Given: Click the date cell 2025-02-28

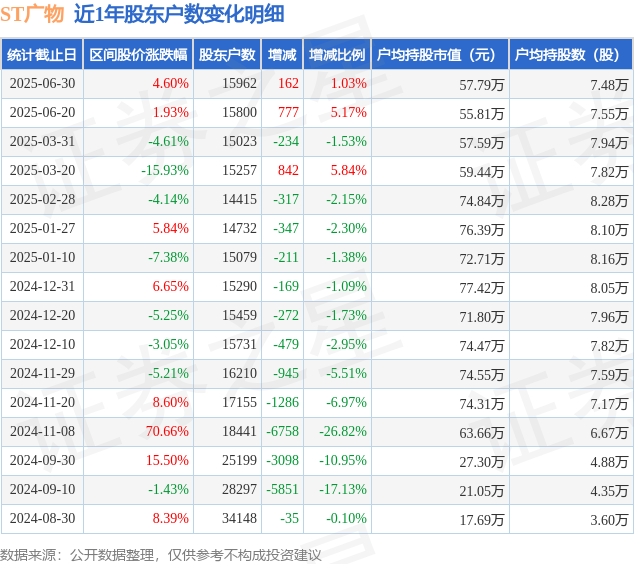Looking at the screenshot, I should click(42, 199).
